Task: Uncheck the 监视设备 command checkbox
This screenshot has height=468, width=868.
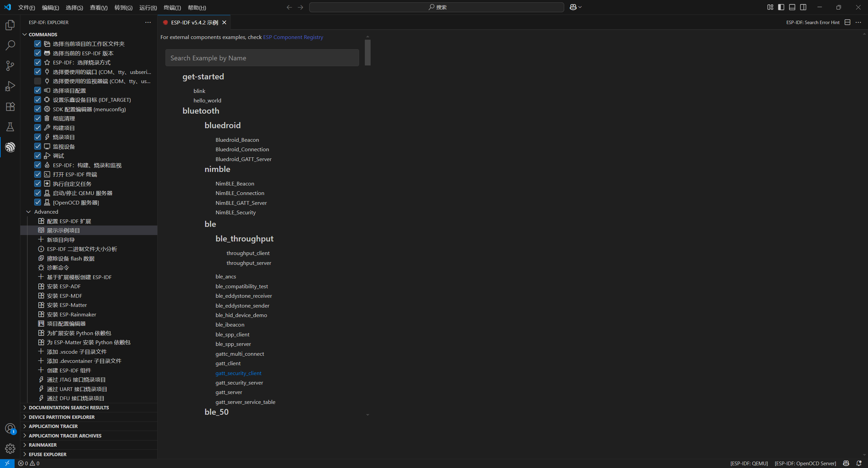Action: (38, 147)
